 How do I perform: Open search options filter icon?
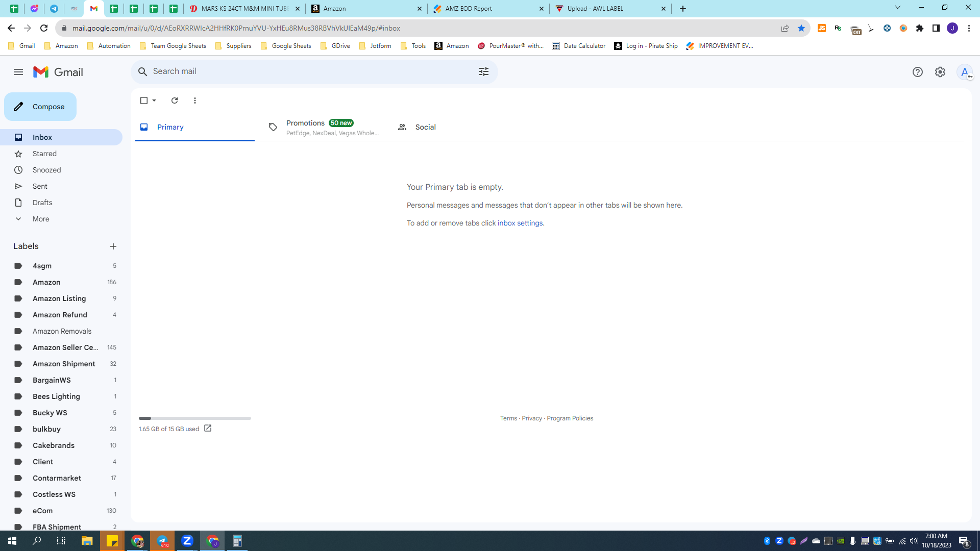coord(484,71)
